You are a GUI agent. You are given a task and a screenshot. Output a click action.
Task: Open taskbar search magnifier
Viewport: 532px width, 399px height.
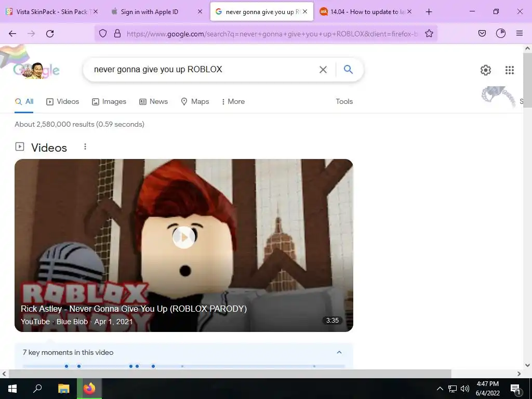coord(37,389)
